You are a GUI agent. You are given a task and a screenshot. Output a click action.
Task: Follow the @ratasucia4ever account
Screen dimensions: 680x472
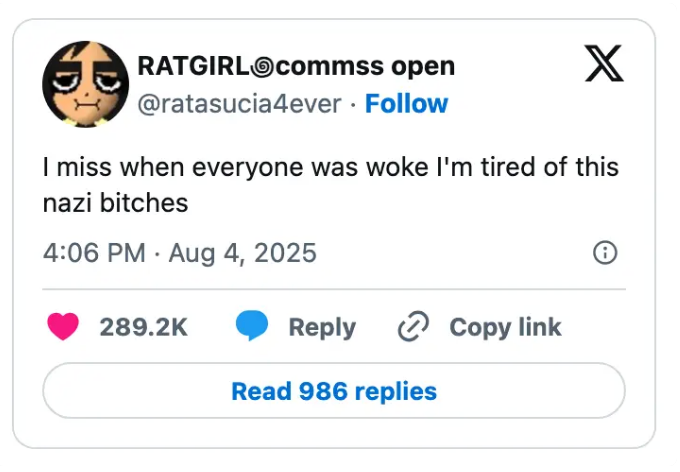[x=406, y=104]
